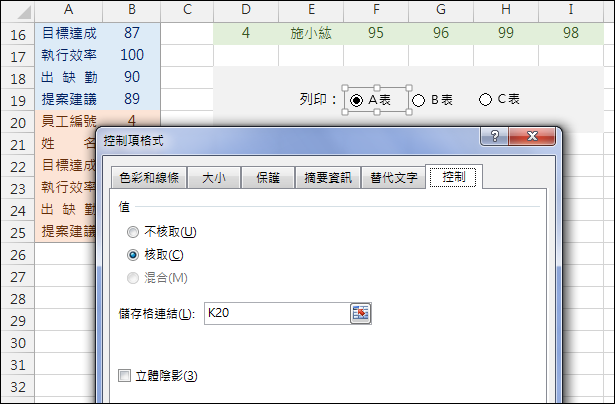Select row 26 header

18,255
